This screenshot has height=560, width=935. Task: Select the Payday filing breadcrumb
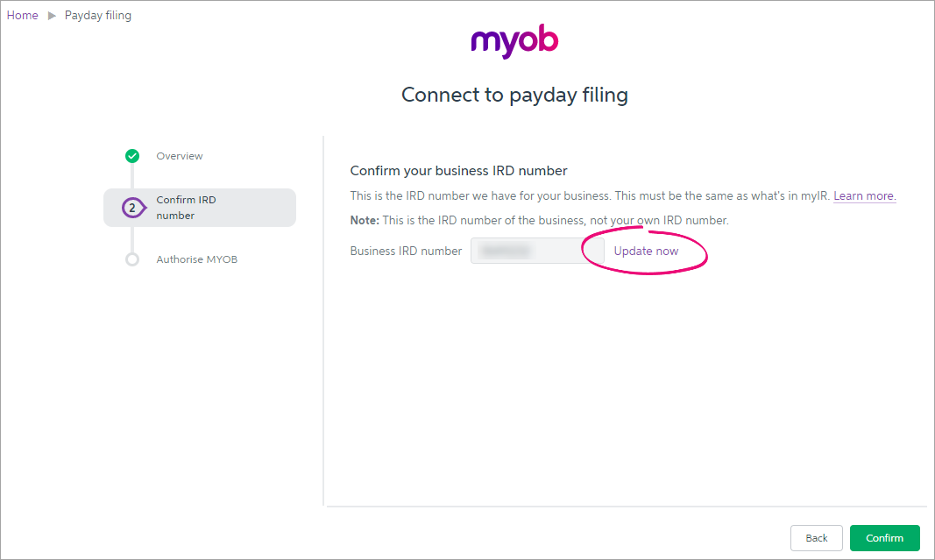[x=98, y=16]
